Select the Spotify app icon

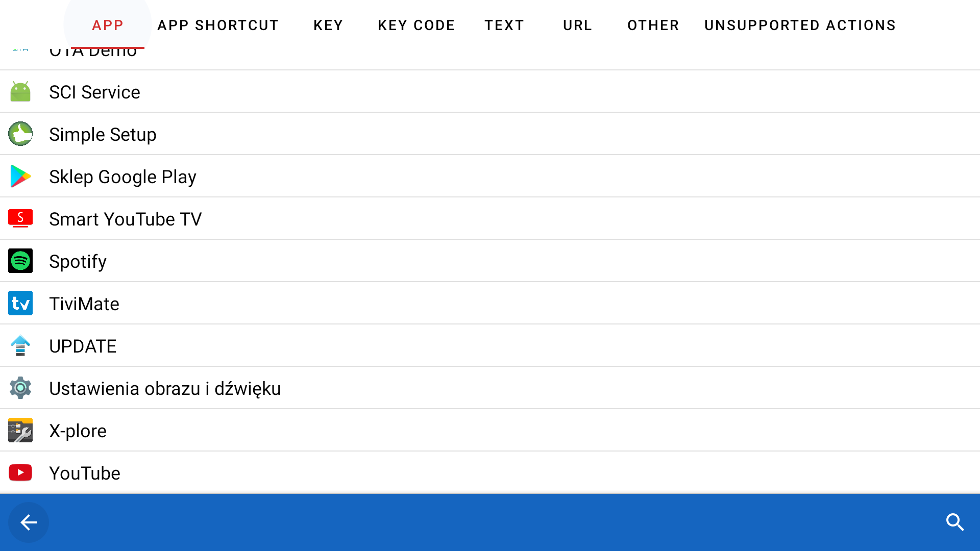coord(20,261)
